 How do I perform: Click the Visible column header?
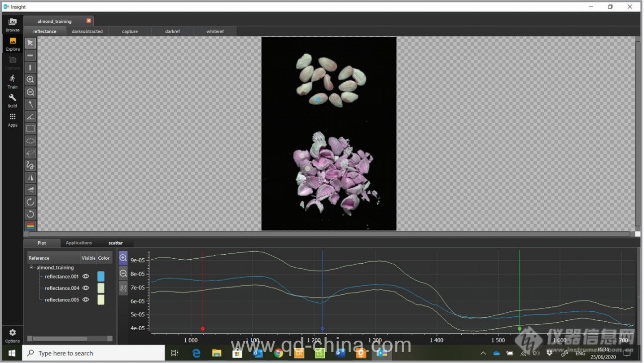(88, 258)
